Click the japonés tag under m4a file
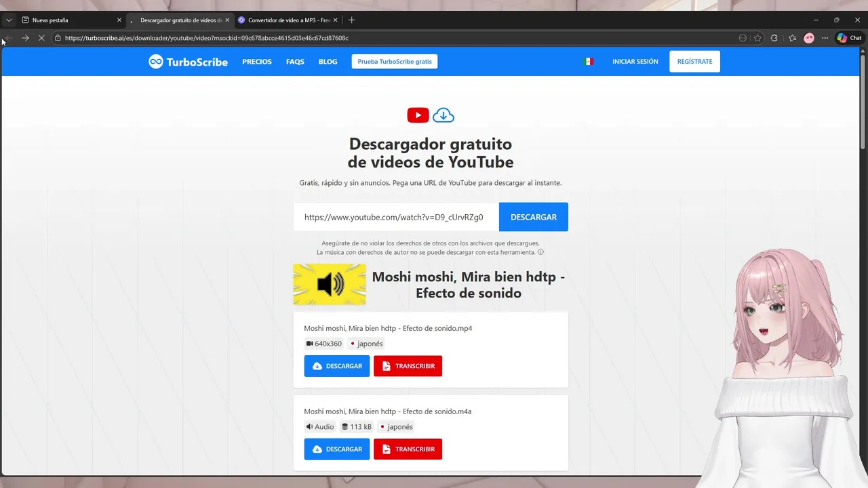 tap(397, 427)
